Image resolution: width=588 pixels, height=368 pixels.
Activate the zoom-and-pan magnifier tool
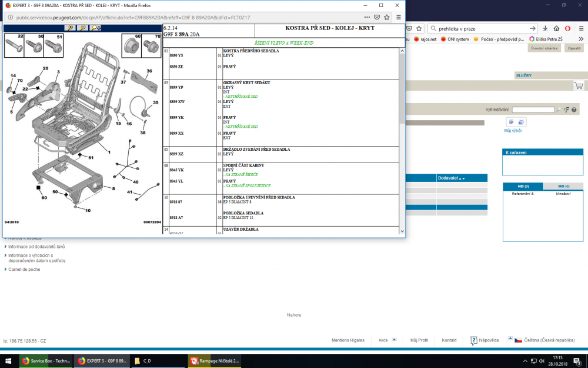pos(96,28)
